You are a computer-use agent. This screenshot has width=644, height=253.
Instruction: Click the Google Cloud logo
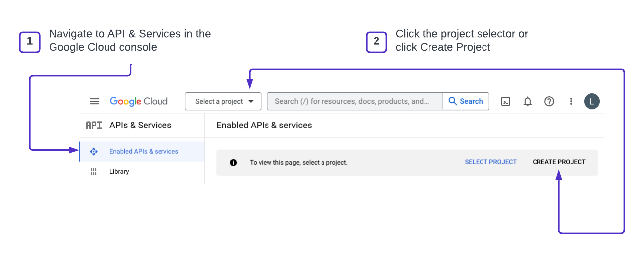(x=139, y=101)
